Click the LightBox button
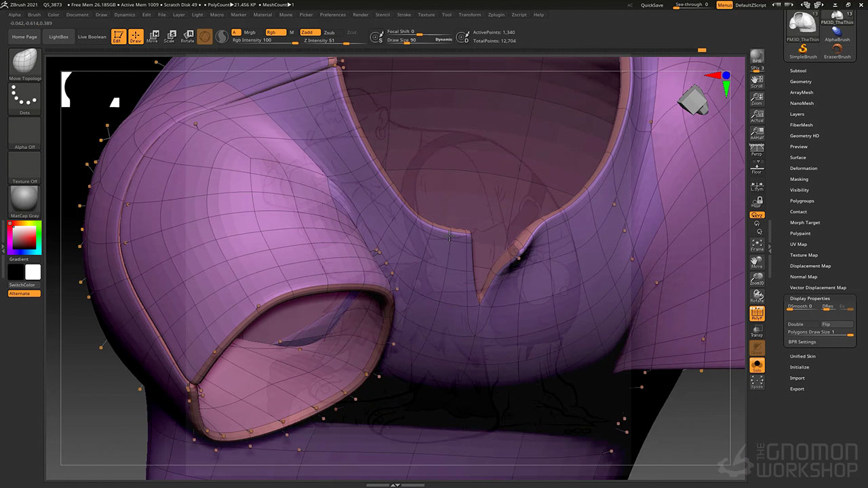The image size is (868, 488). pyautogui.click(x=59, y=37)
